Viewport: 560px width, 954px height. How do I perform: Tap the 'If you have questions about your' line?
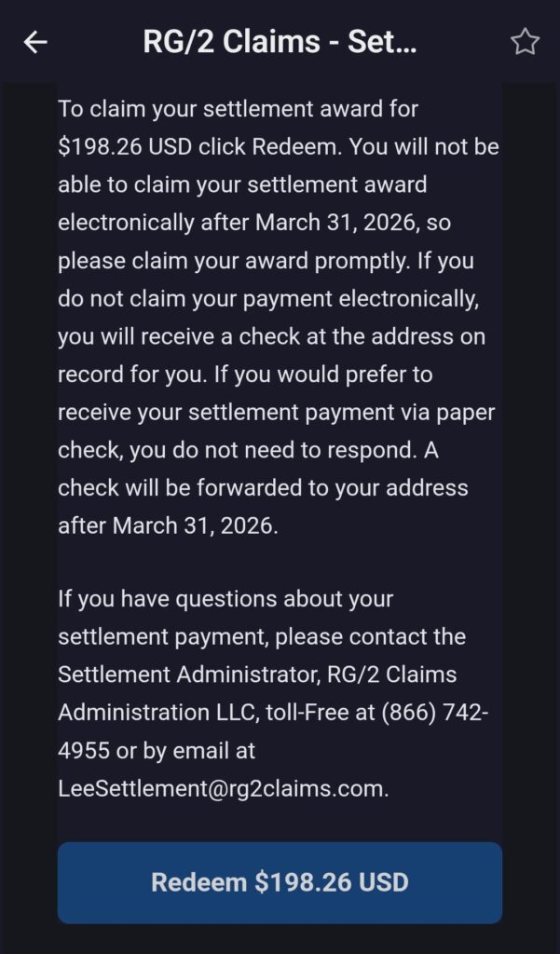[225, 599]
